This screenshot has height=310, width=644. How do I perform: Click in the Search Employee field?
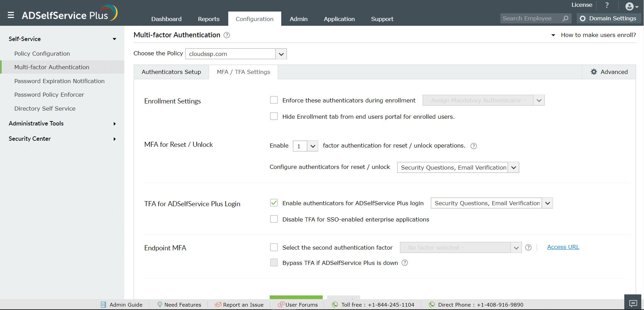531,18
